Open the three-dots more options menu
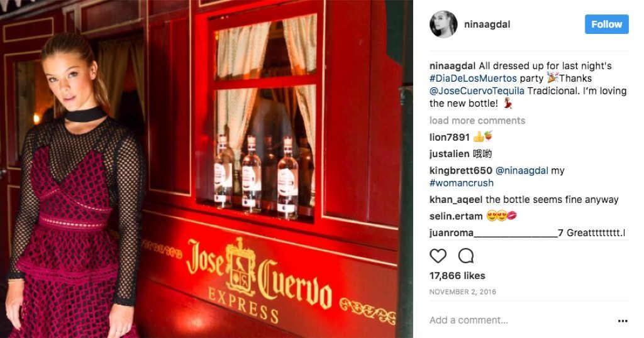 (623, 321)
